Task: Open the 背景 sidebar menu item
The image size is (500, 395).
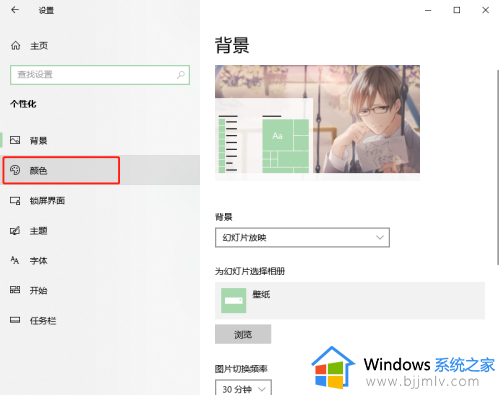Action: (x=100, y=140)
